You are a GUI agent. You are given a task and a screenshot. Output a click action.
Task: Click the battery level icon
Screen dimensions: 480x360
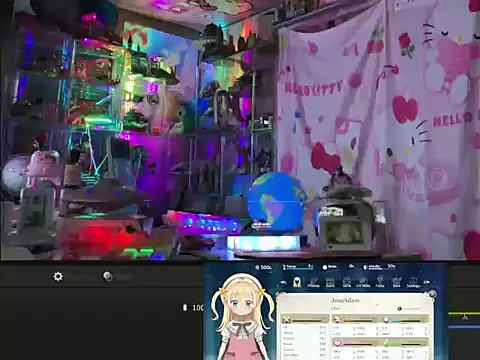[x=185, y=307]
